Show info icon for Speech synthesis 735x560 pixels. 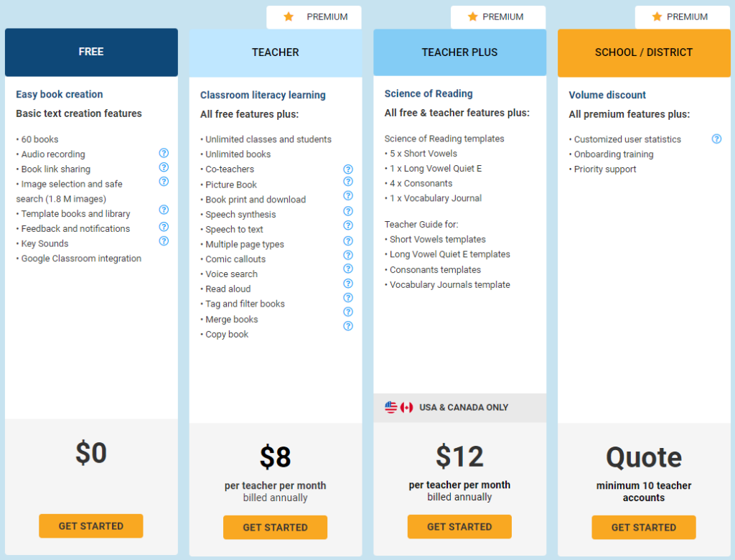348,211
